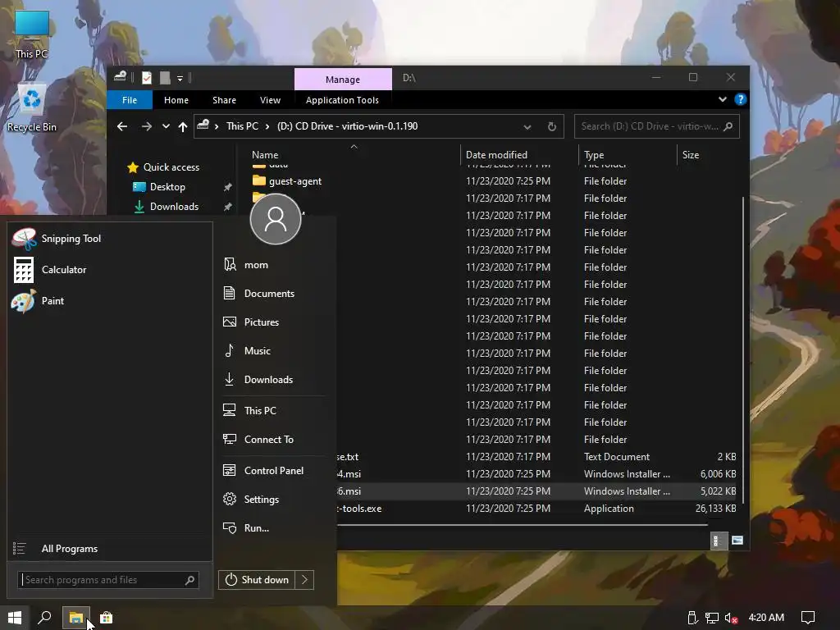Open Snipping Tool from Start menu
This screenshot has width=840, height=630.
110,239
